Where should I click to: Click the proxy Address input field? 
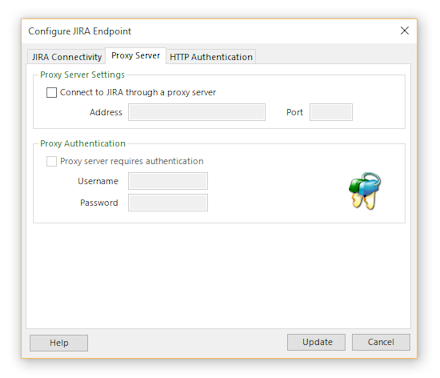(197, 112)
